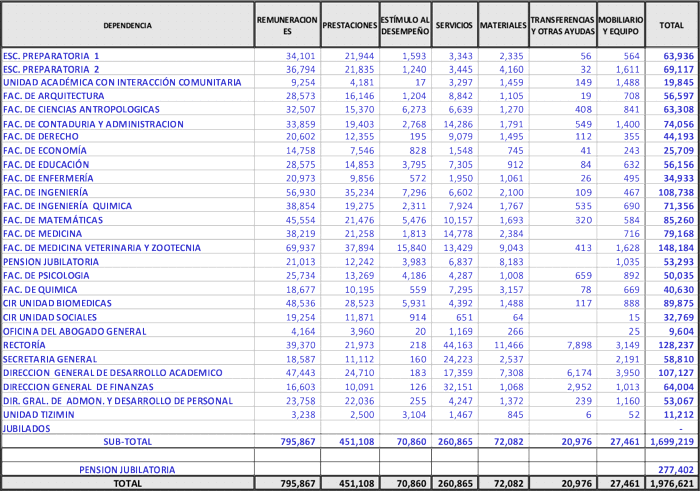This screenshot has height=491, width=700.
Task: Click total value 148,184
Action: (x=676, y=248)
